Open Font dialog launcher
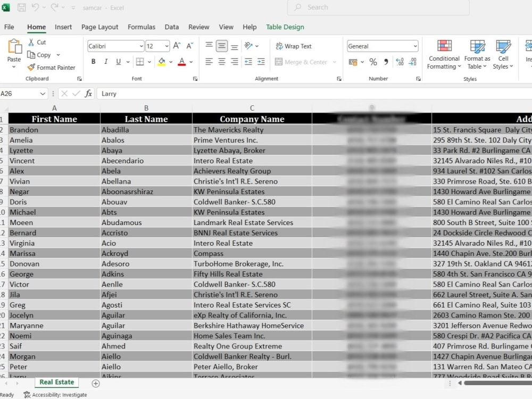The height and width of the screenshot is (399, 532). [x=195, y=79]
